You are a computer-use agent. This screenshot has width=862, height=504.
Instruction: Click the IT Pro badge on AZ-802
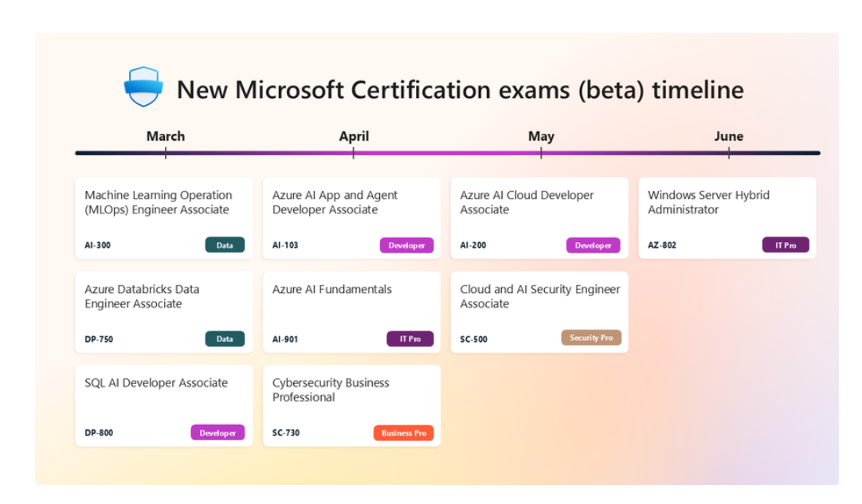(785, 245)
